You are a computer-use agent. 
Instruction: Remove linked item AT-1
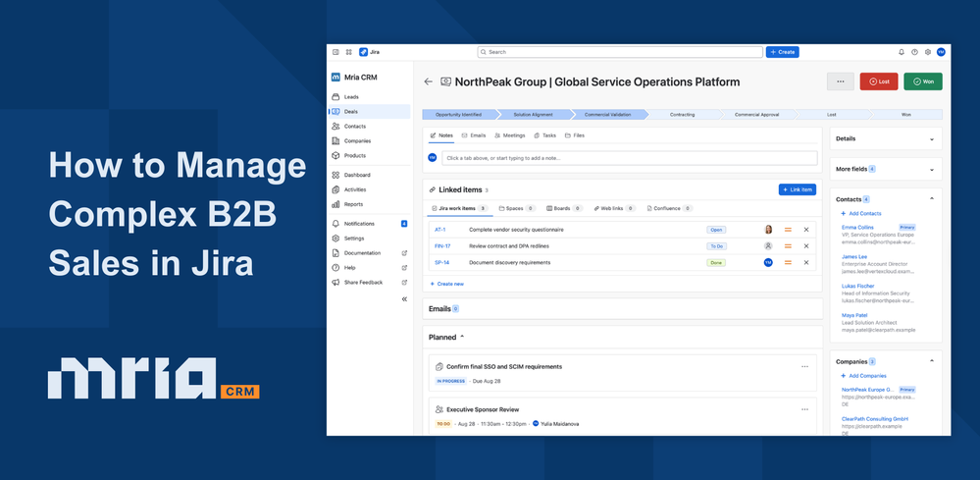pyautogui.click(x=806, y=230)
